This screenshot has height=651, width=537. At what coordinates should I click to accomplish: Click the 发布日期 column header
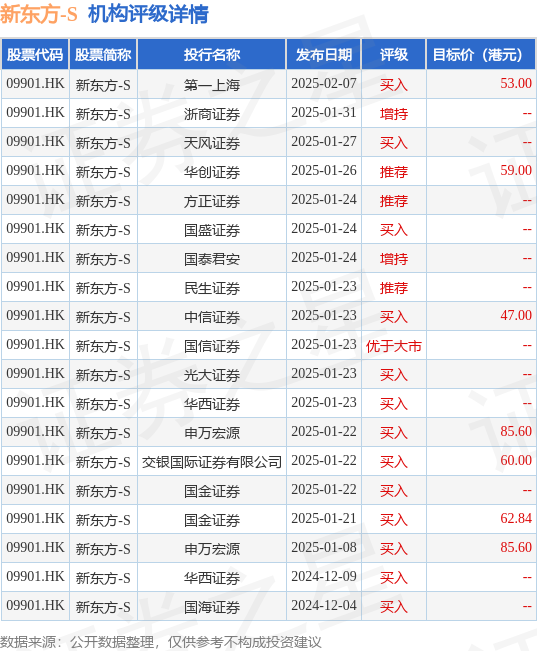click(x=324, y=54)
